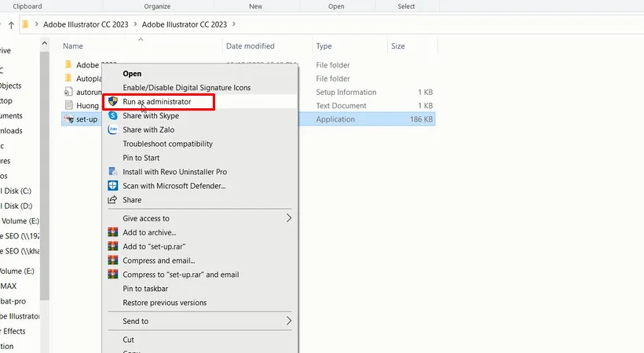Choose Compress to "set-up.rar" and email
The image size is (644, 353).
click(181, 275)
